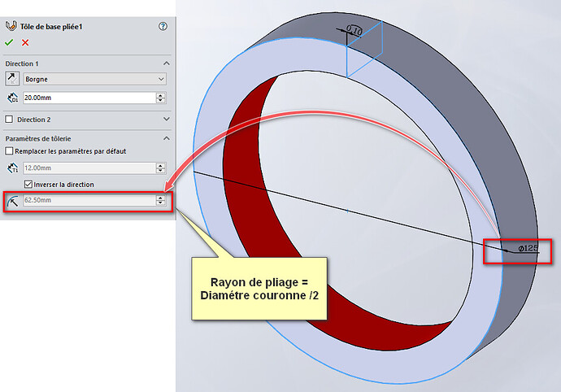
Task: Click the 20.00mm depth input field
Action: tap(88, 98)
